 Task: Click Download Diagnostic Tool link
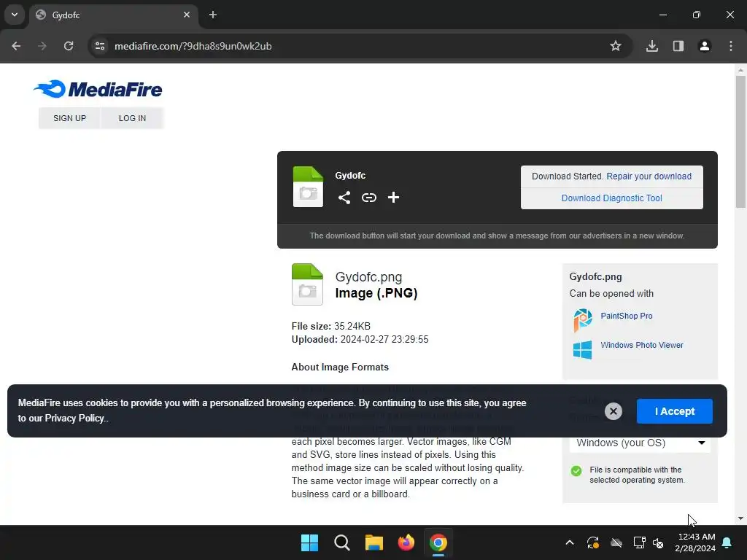tap(612, 198)
